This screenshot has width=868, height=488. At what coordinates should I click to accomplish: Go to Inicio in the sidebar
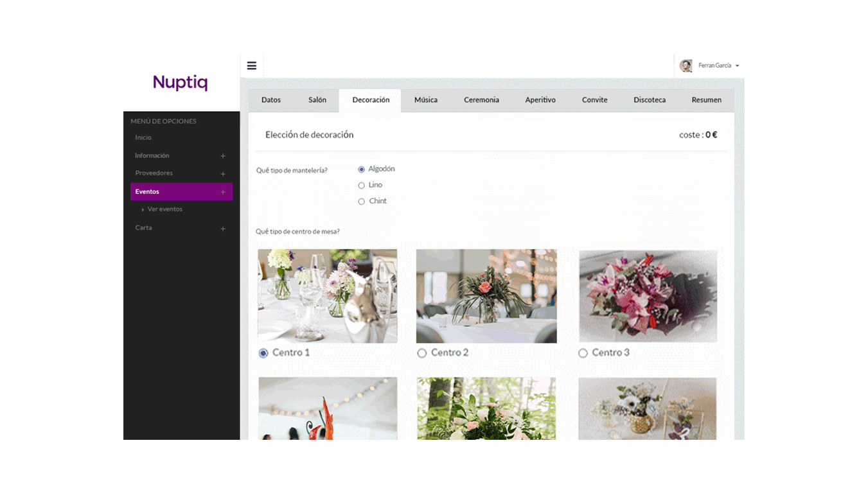142,137
